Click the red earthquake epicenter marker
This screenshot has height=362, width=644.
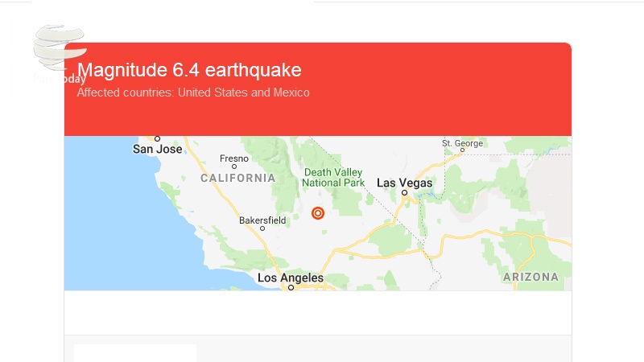pyautogui.click(x=317, y=213)
